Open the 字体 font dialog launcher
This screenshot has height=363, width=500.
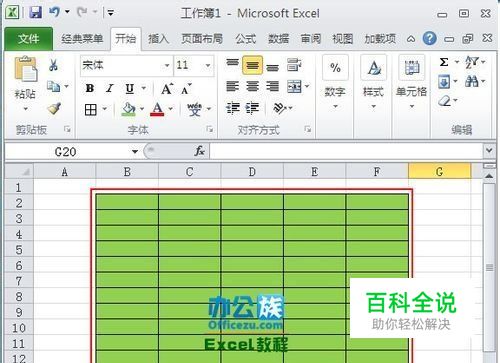(x=210, y=129)
